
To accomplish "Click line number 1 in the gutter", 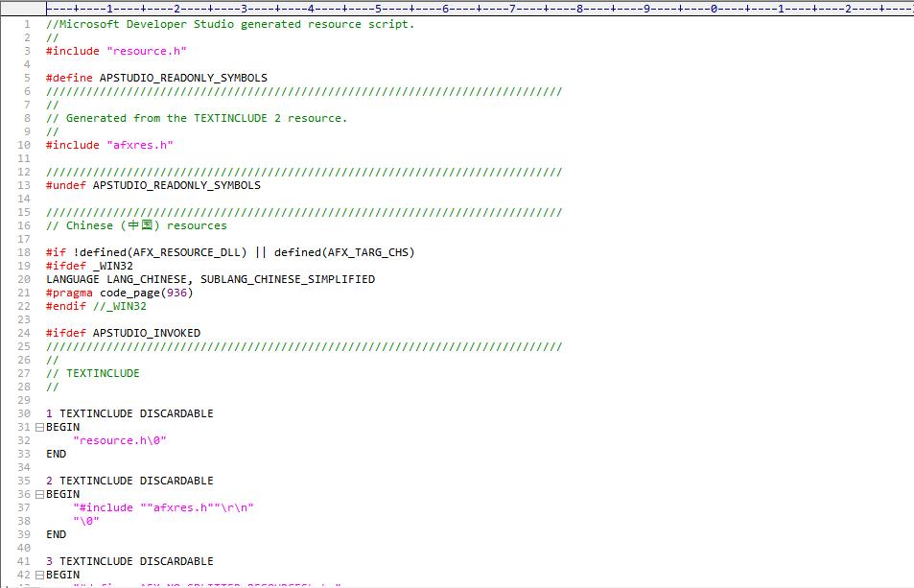I will tap(26, 24).
